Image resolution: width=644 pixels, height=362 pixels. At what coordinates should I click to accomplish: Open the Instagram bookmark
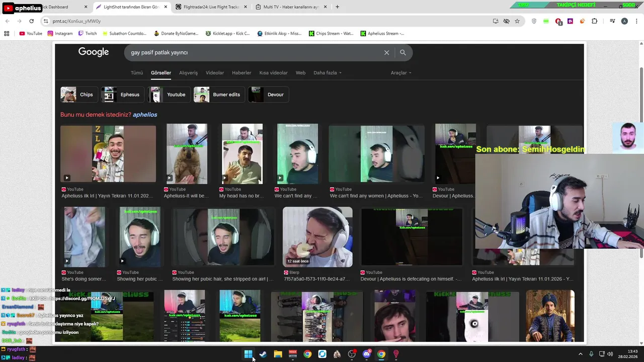click(x=60, y=34)
